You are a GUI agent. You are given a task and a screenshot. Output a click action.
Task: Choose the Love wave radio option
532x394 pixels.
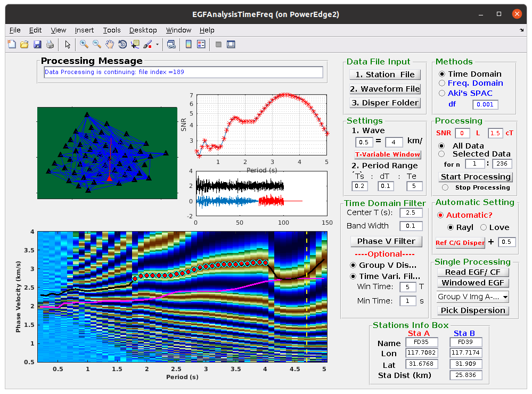[x=484, y=227]
